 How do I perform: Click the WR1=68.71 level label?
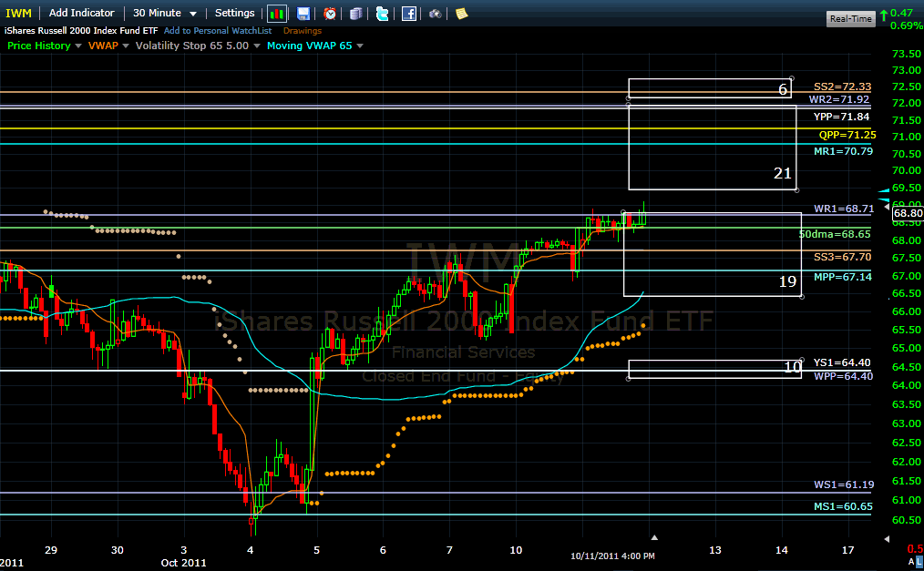pyautogui.click(x=844, y=209)
